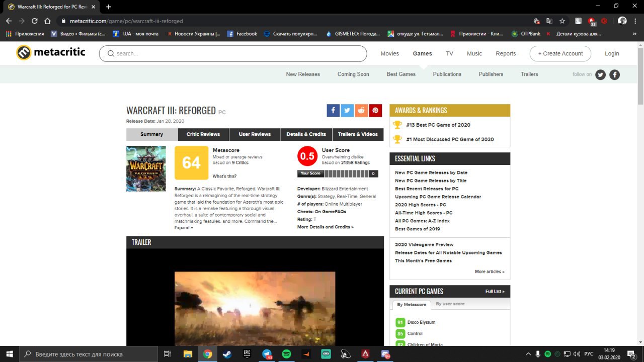
Task: Click the Login link
Action: coord(612,53)
